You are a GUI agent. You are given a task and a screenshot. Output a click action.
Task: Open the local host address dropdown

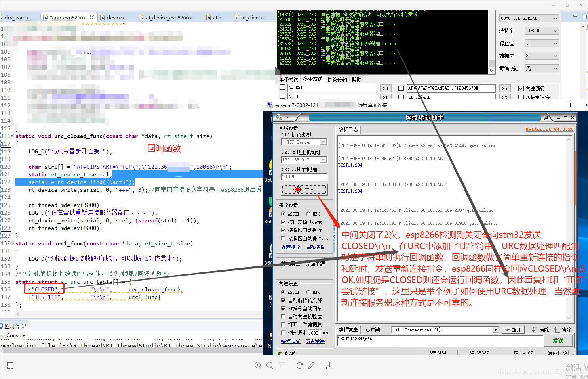[x=323, y=160]
